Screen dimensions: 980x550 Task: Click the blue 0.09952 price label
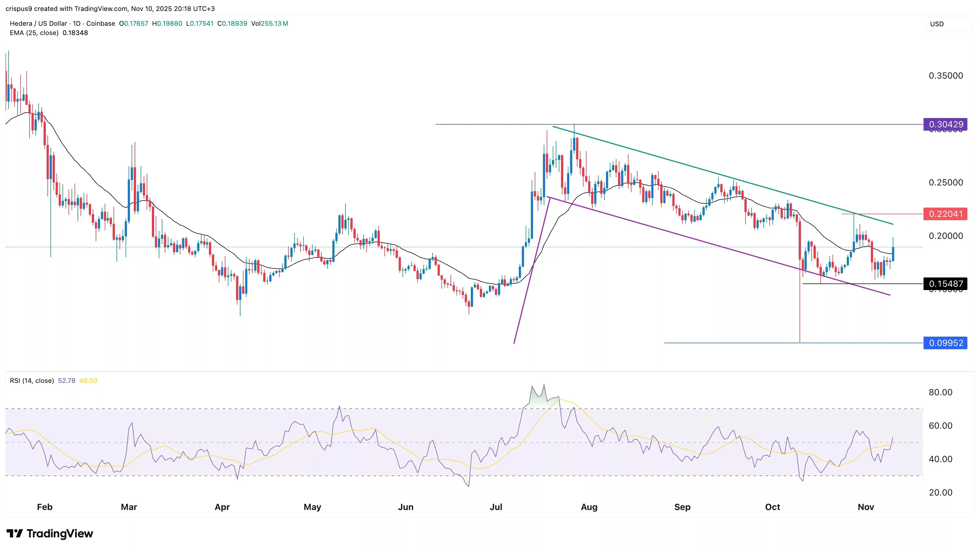tap(945, 343)
